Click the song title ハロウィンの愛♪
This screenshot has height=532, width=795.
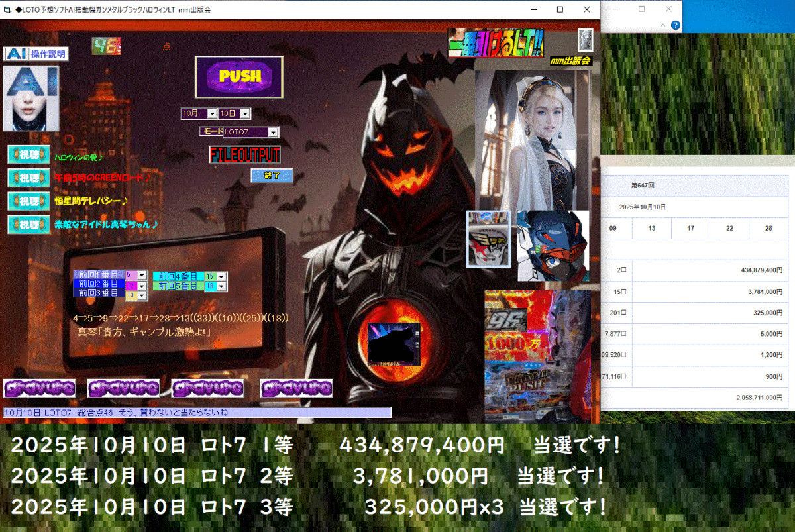click(79, 157)
